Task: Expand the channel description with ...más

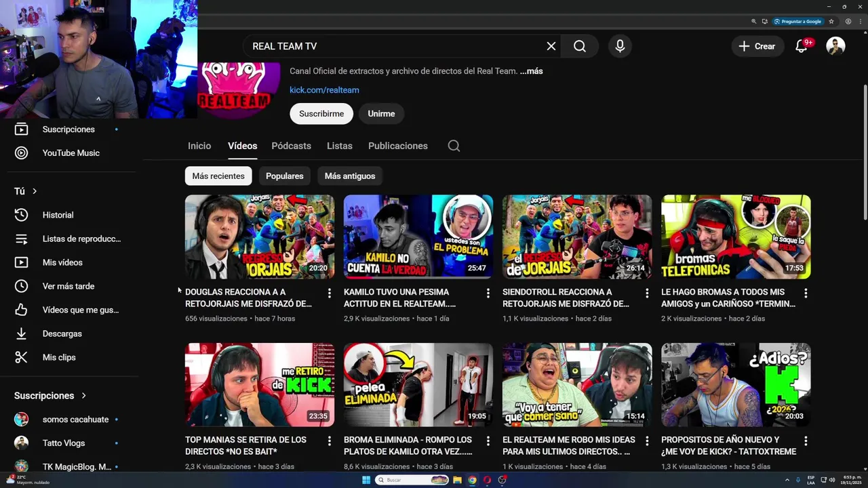Action: tap(531, 71)
